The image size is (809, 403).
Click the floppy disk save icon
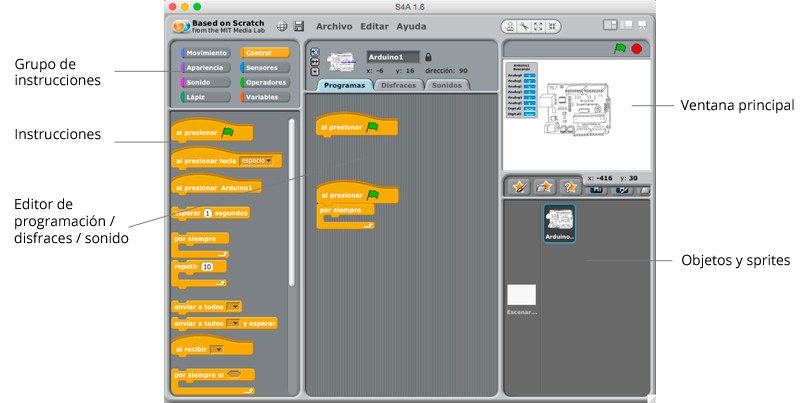tap(299, 26)
